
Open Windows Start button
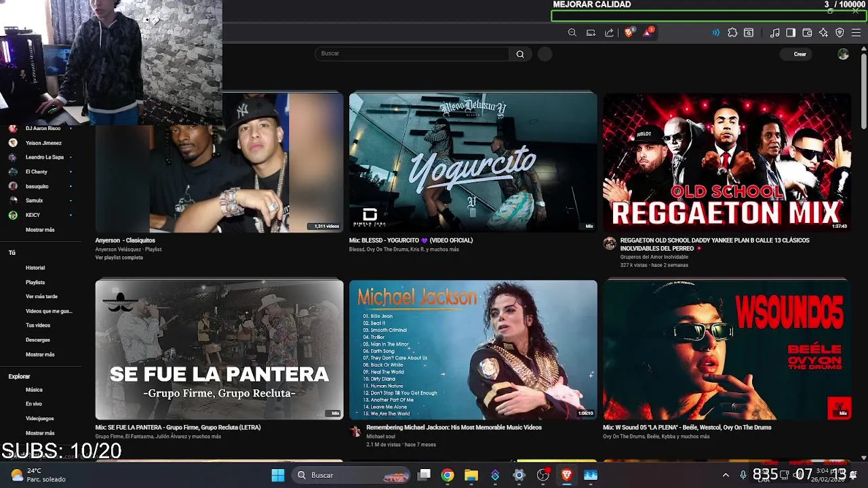pos(278,475)
